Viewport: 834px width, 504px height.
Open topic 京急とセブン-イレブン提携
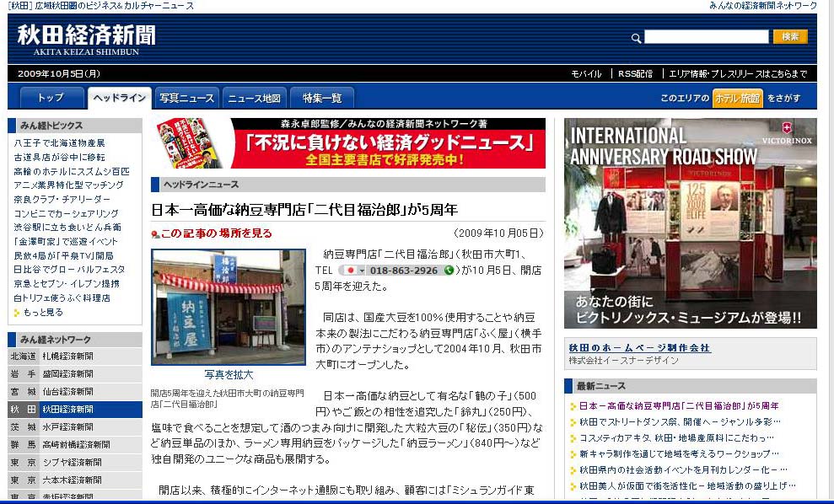pos(67,284)
